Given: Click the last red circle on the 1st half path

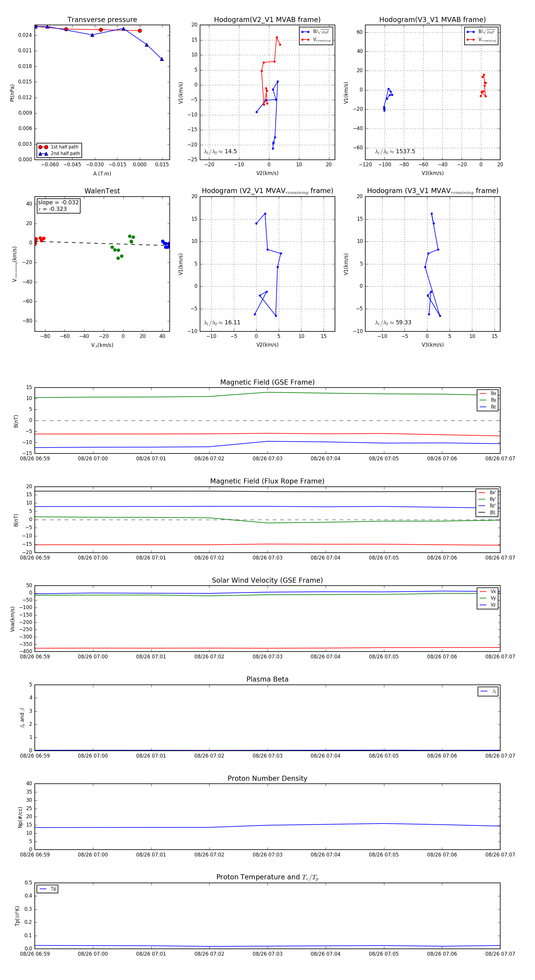Looking at the screenshot, I should (x=140, y=31).
